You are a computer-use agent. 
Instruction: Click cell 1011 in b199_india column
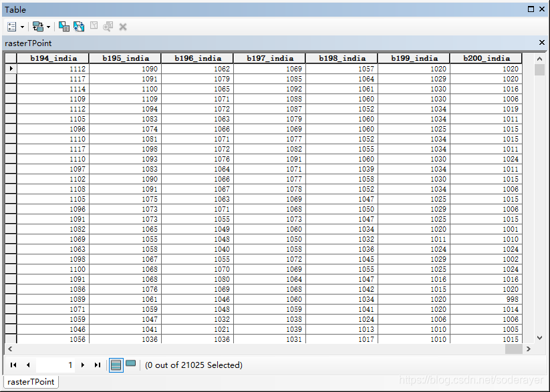click(x=414, y=239)
